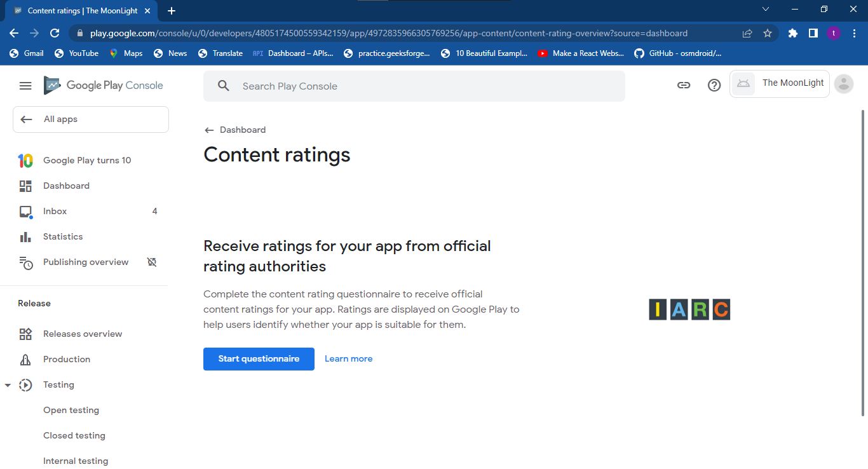Click the Testing circular play icon
Image resolution: width=868 pixels, height=469 pixels.
coord(25,385)
